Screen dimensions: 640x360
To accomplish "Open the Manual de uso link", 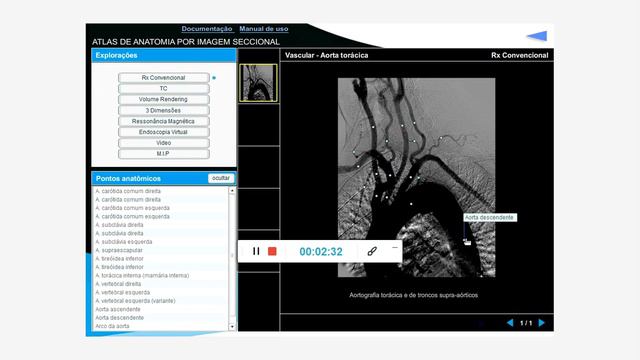I will pos(264,29).
